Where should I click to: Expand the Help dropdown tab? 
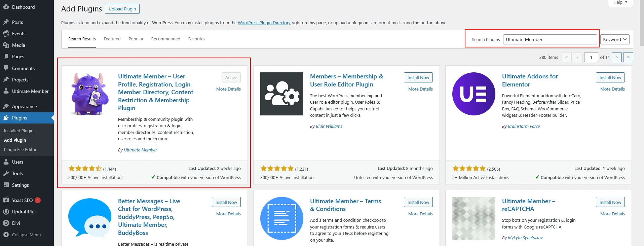pyautogui.click(x=620, y=2)
